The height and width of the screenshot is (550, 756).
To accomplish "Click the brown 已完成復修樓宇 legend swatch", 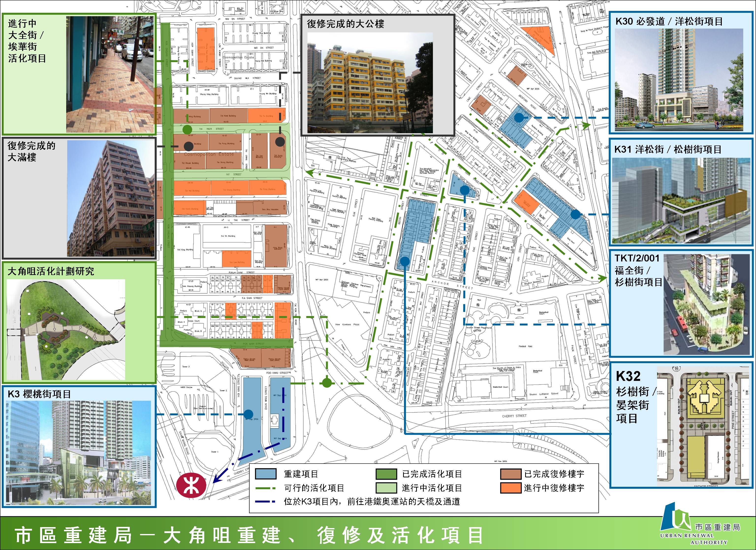I will coord(510,474).
